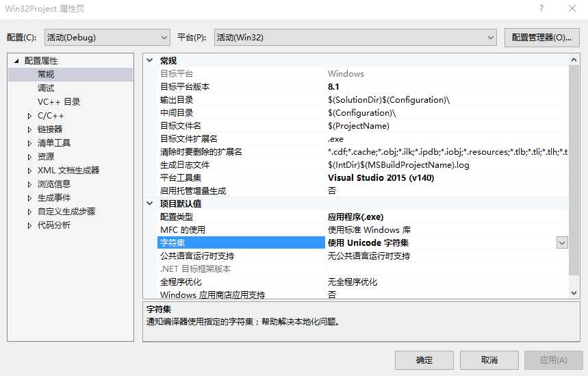Select the 浏览信息 tree item label
588x376 pixels.
point(54,184)
